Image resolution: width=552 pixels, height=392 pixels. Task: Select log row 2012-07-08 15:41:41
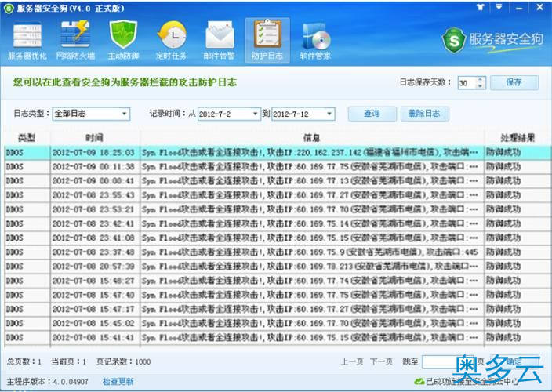click(x=277, y=337)
